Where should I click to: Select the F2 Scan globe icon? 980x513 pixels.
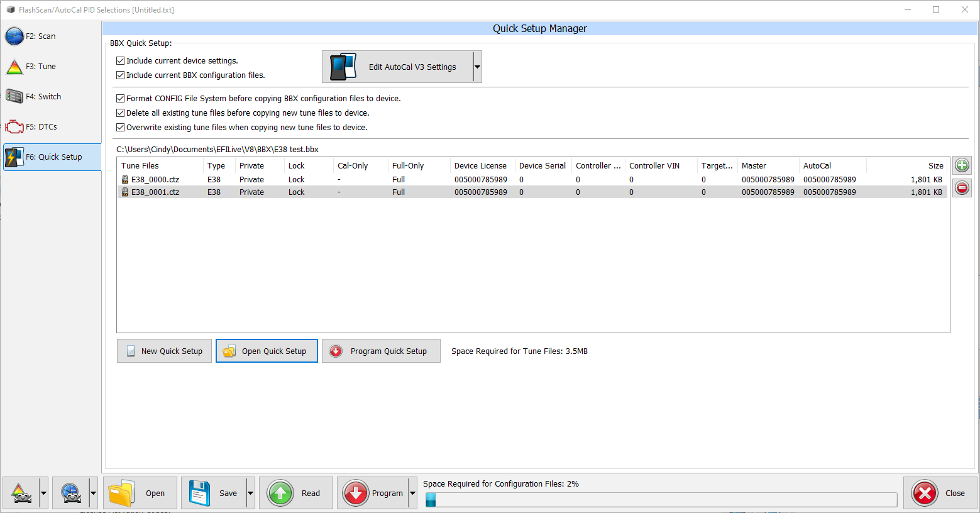pyautogui.click(x=14, y=36)
